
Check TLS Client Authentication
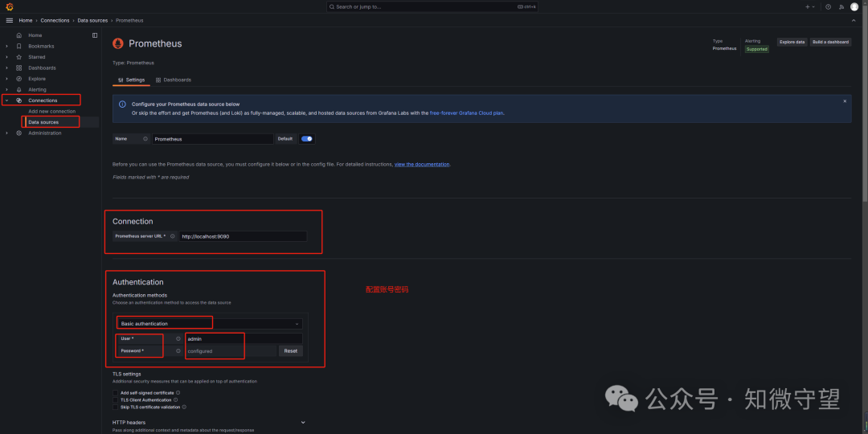click(116, 399)
